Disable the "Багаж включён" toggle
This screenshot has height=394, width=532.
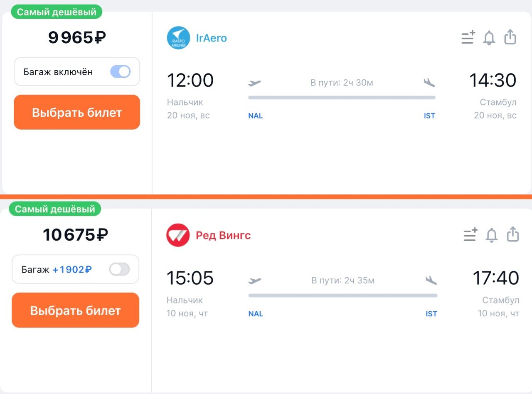(x=120, y=71)
